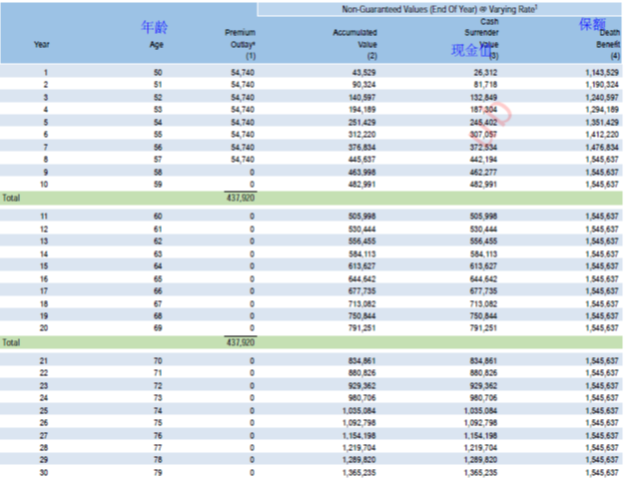Select accumulated value 43,529 in year 1
This screenshot has height=479, width=639.
click(x=364, y=73)
